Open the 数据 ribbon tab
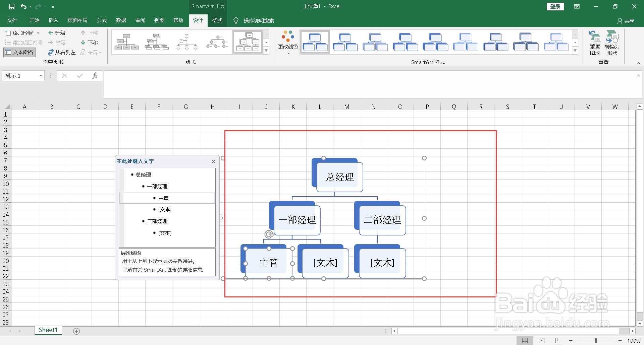Screen dimensions: 644x345 121,20
